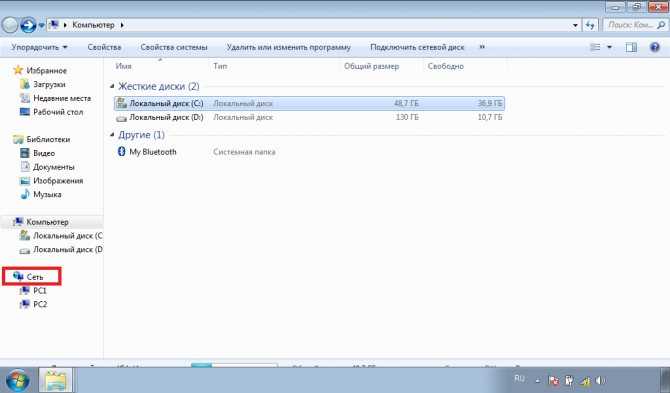Toggle the preview pane icon

pyautogui.click(x=631, y=47)
